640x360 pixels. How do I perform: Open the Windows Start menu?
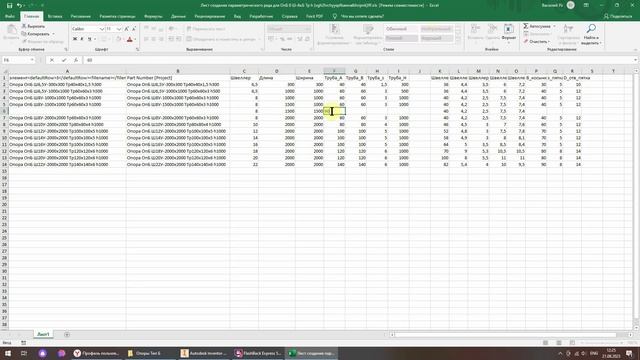[x=7, y=353]
